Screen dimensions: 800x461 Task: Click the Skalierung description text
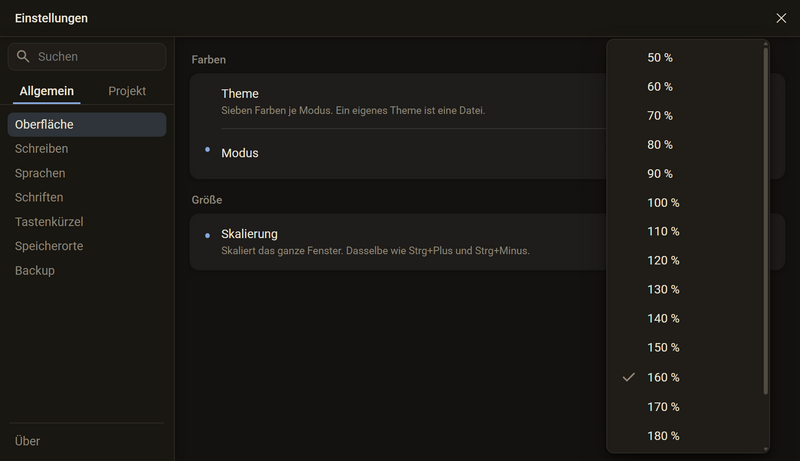[x=376, y=251]
